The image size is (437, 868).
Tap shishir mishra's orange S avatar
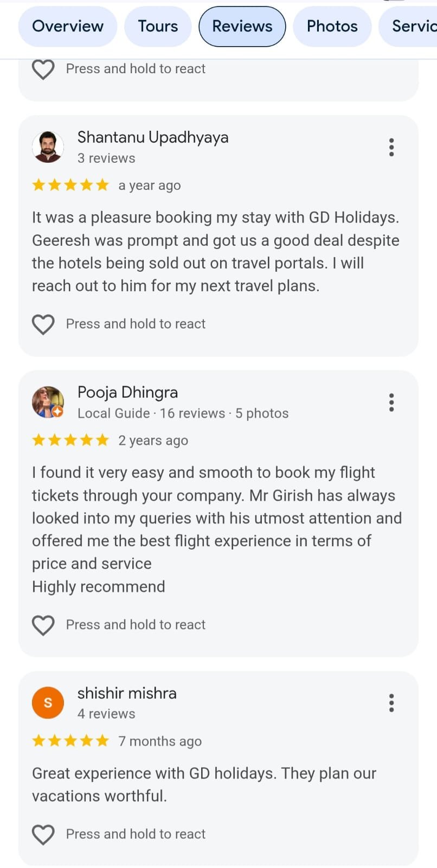click(48, 703)
